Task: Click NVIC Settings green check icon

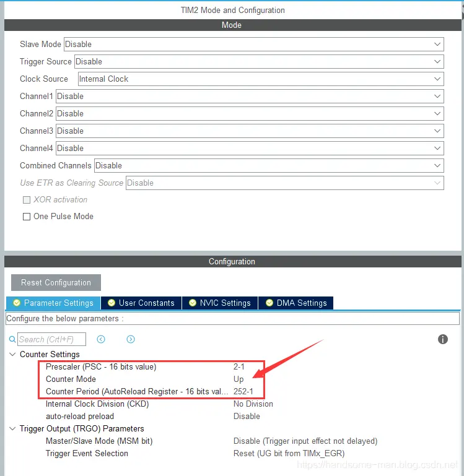Action: (x=193, y=303)
